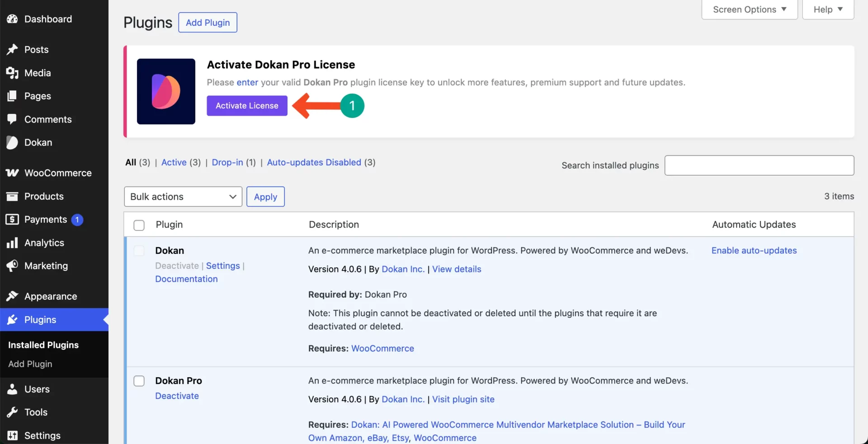Open Dokan Documentation link
The height and width of the screenshot is (444, 868).
click(186, 279)
